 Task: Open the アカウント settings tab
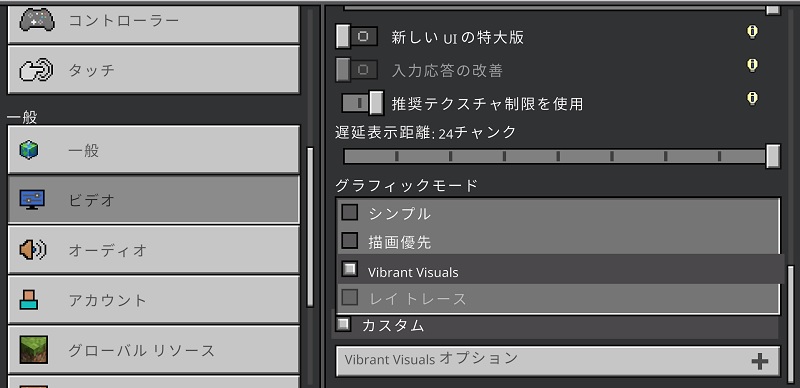(154, 300)
